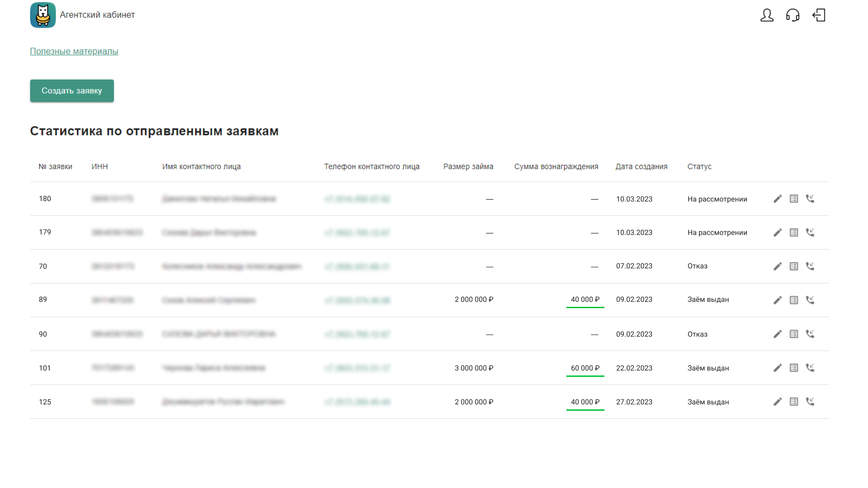Viewport: 868px width, 488px height.
Task: Click the cat logo in header
Action: point(43,15)
